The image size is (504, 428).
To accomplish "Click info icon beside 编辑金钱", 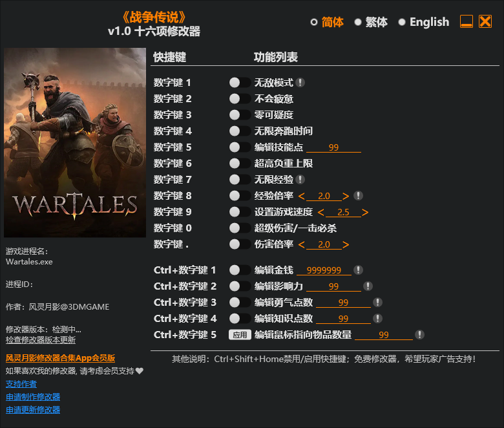I will coord(358,270).
